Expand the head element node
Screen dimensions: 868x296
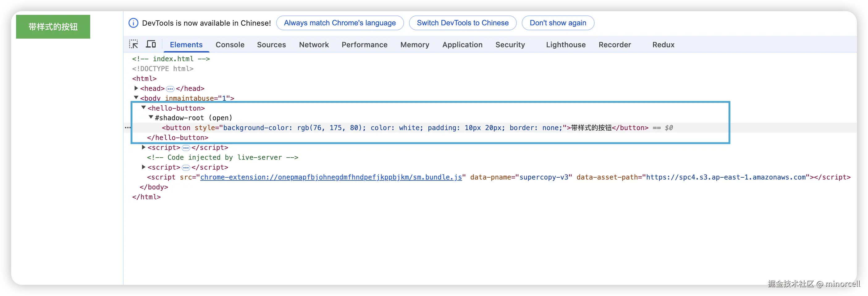(136, 88)
